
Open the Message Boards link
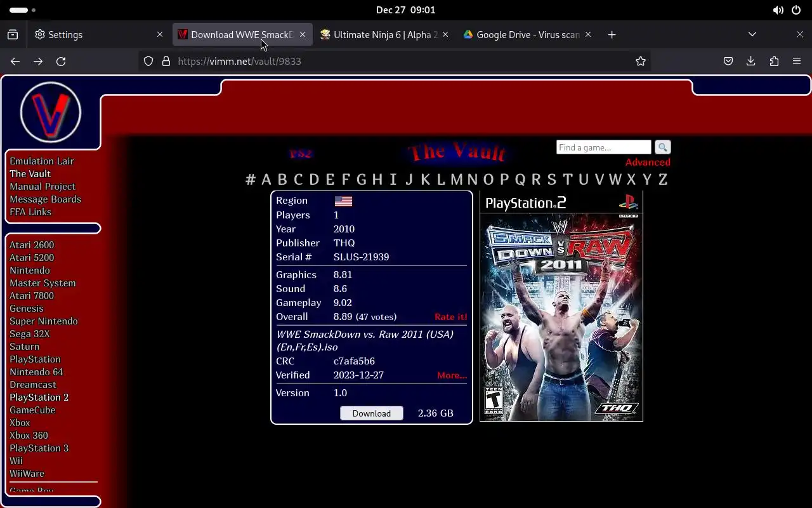point(45,199)
